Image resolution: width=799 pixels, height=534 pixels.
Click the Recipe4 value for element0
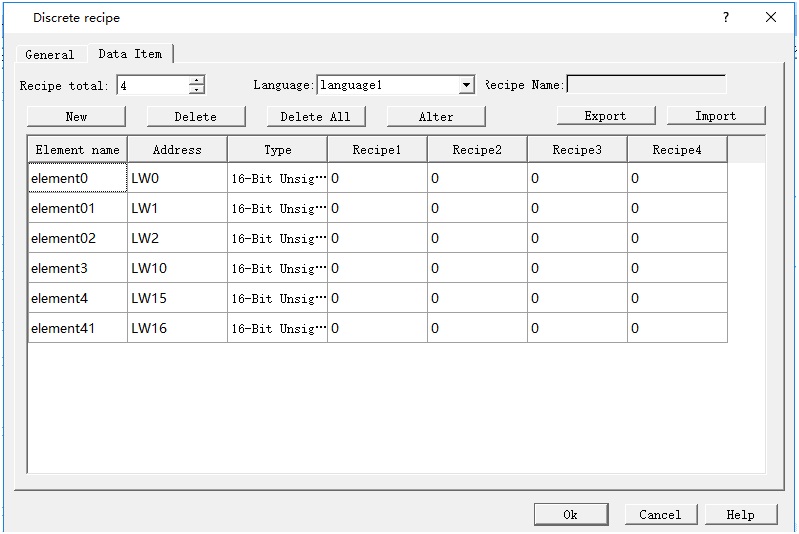[x=677, y=178]
